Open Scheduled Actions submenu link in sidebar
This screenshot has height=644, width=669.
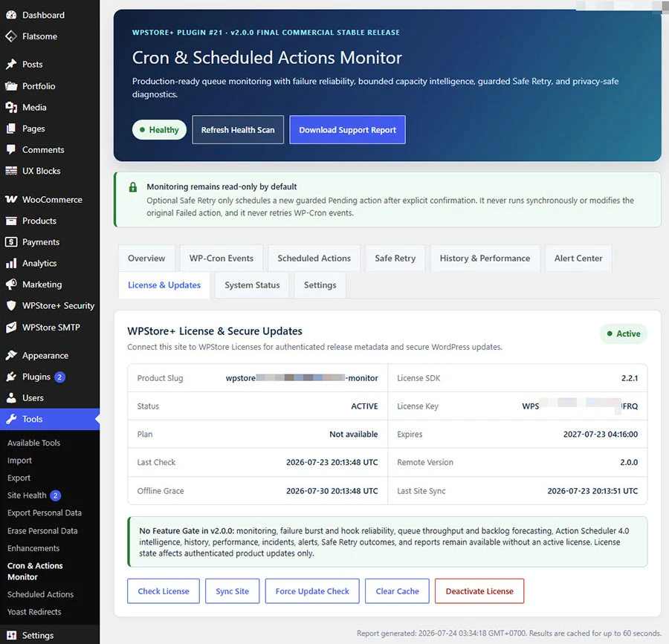pos(41,594)
